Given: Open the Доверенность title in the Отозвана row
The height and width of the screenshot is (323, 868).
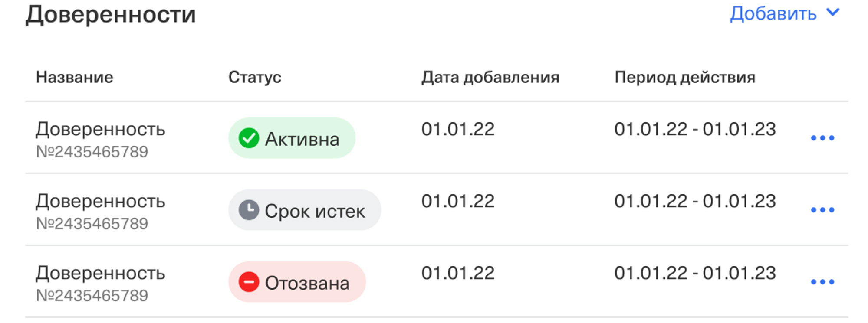Looking at the screenshot, I should point(100,273).
